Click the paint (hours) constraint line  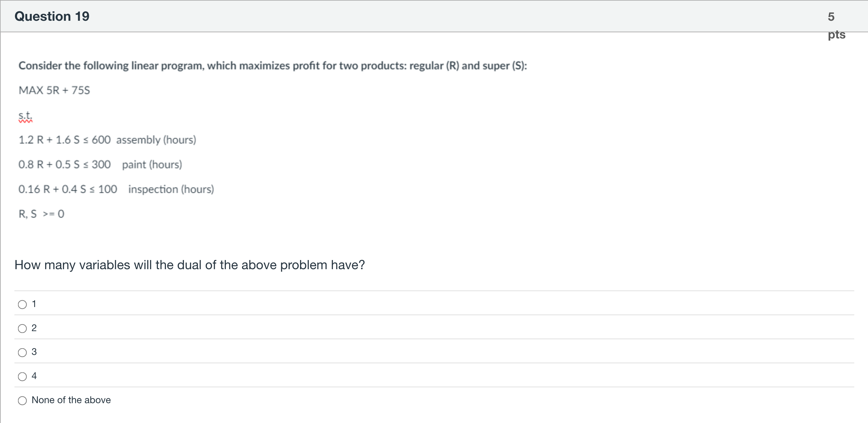[100, 164]
